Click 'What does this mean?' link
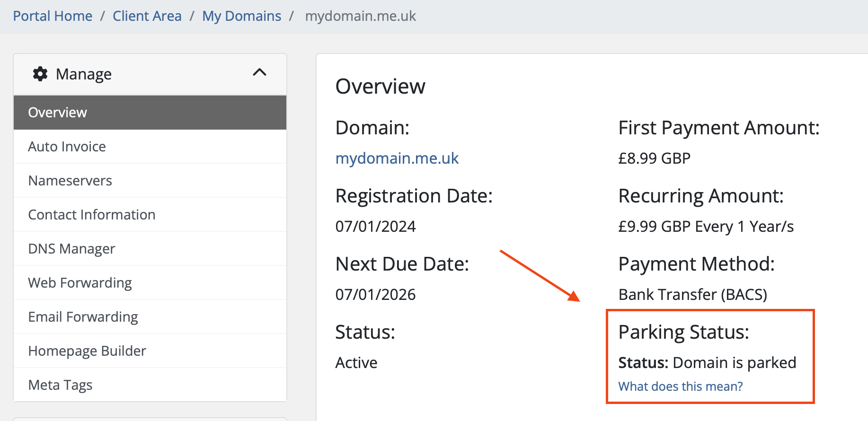868x421 pixels. 680,386
